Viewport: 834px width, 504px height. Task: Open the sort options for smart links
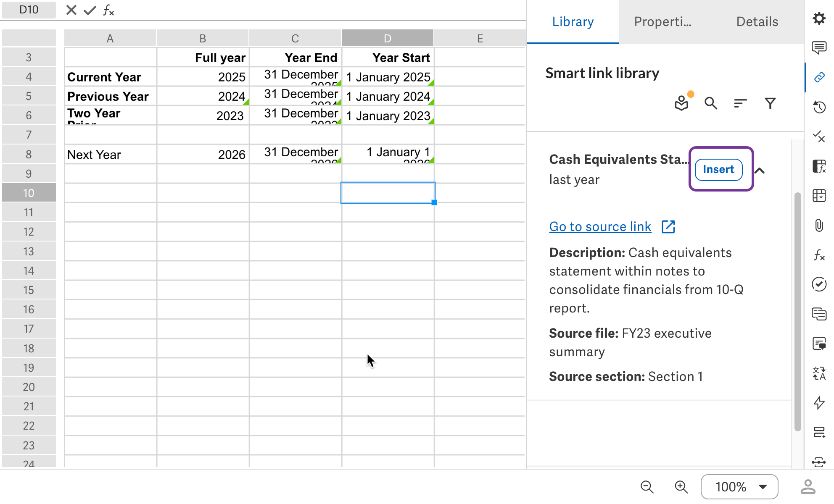[x=740, y=103]
